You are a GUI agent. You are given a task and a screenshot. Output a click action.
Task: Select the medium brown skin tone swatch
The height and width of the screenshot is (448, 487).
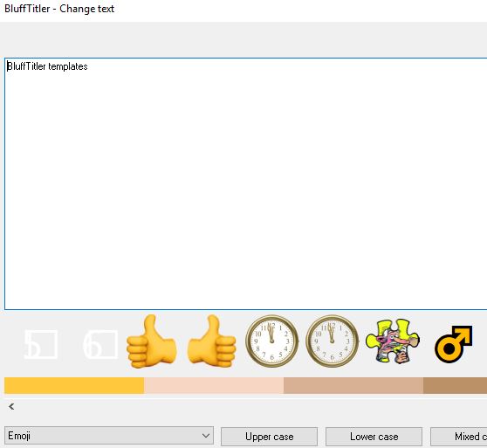coord(455,385)
